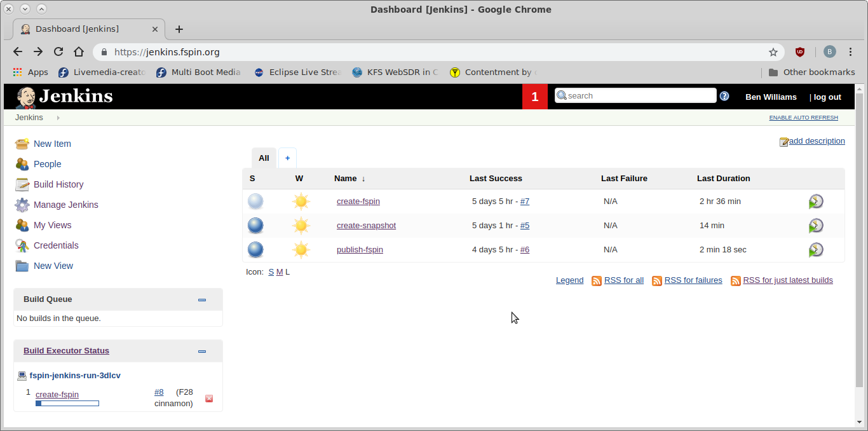Open the Chrome three-dot menu
Image resolution: width=868 pixels, height=431 pixels.
(850, 52)
